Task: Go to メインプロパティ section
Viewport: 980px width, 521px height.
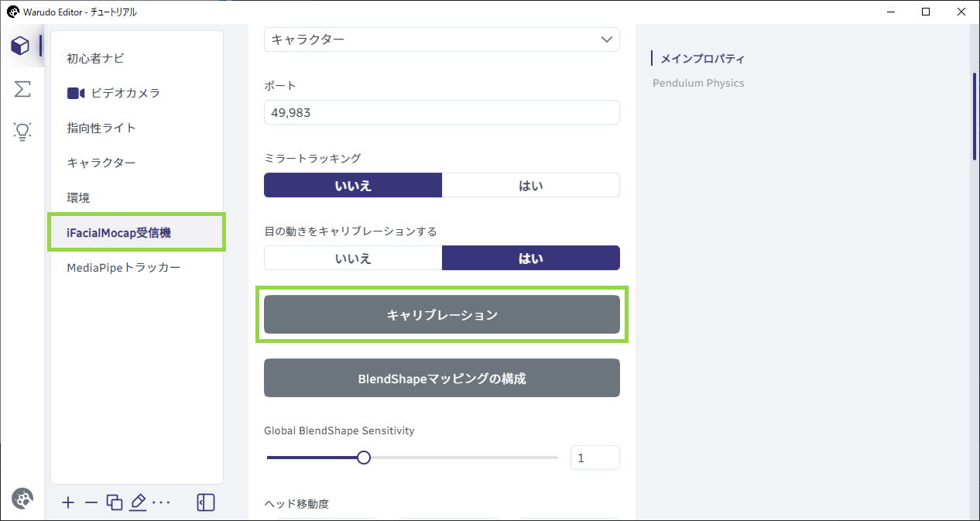Action: [703, 58]
